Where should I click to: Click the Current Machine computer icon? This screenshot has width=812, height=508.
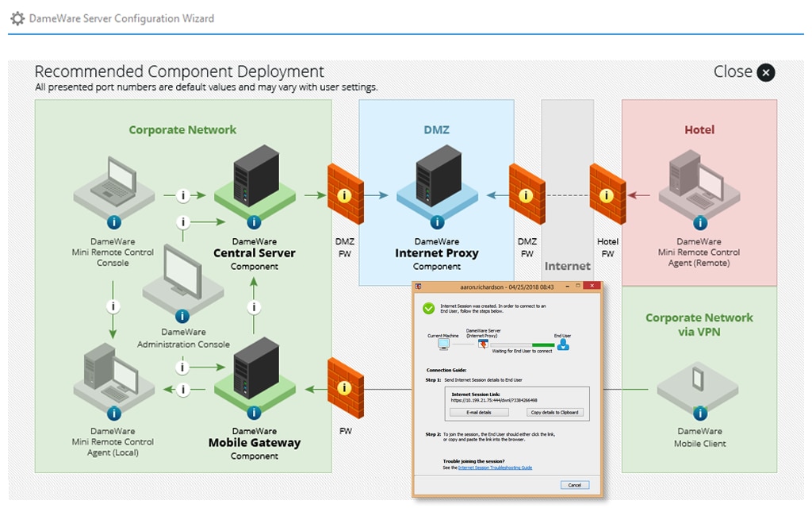(442, 344)
